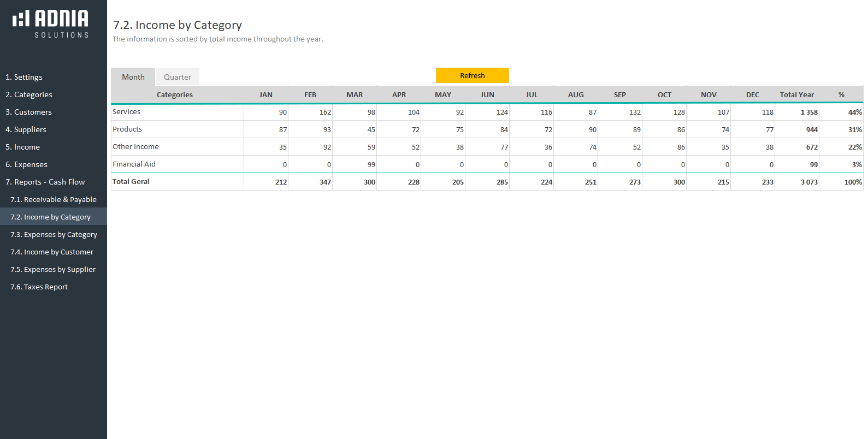Open Expenses by Category report
The image size is (868, 439).
coord(54,234)
